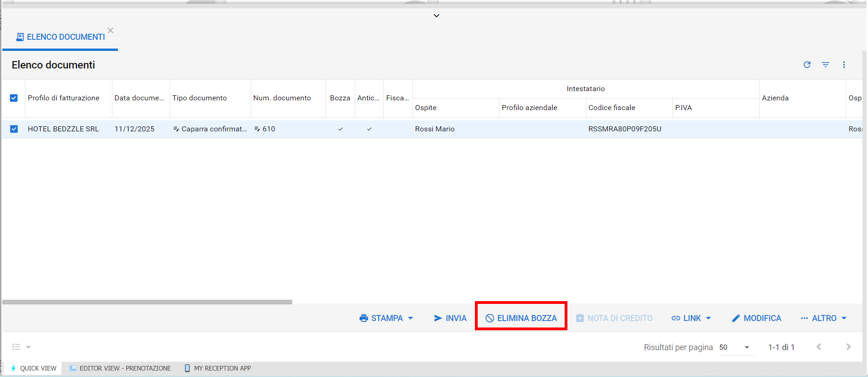This screenshot has height=377, width=868.
Task: Click the horizontal scrollbar under the table
Action: coord(147,302)
